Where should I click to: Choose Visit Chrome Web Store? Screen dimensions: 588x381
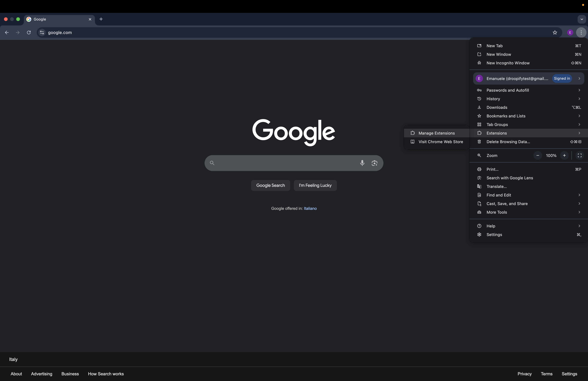437,142
